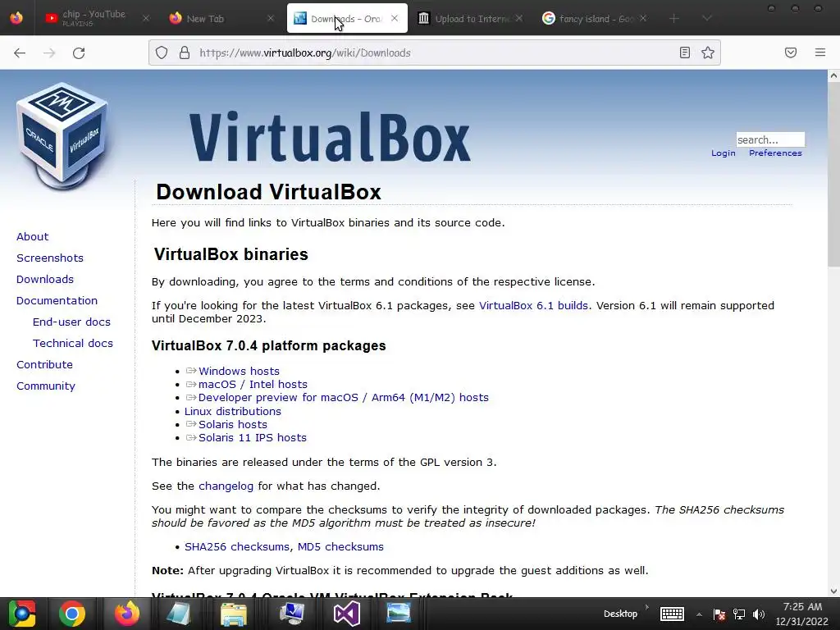Open Documentation in the sidebar
Image resolution: width=840 pixels, height=630 pixels.
(x=57, y=300)
